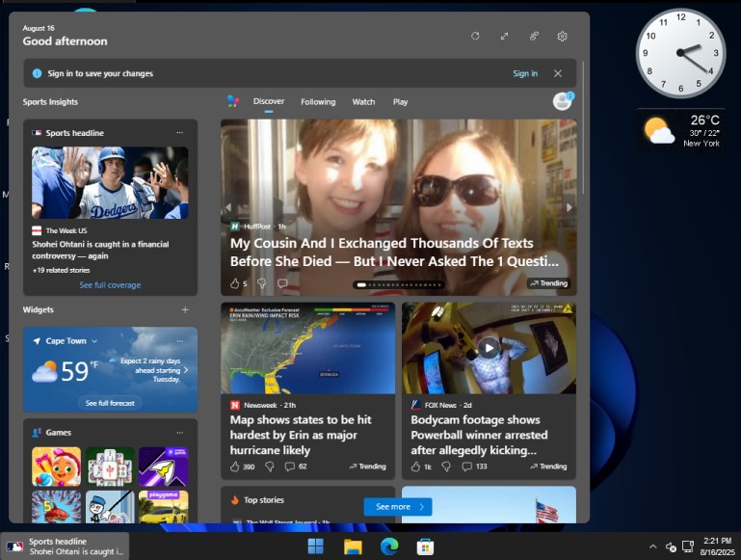
Task: Dislike the HuffPost cousin story
Action: (x=261, y=283)
